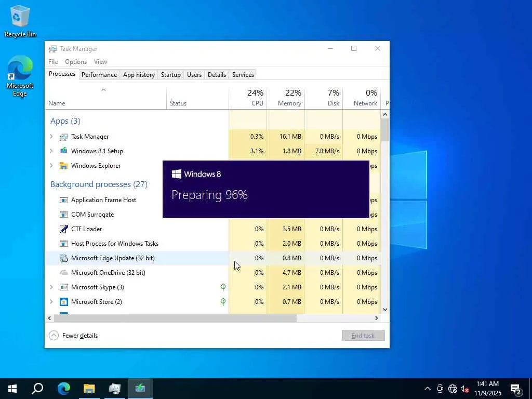Launch Microsoft Edge from the taskbar
Screen dimensions: 532x399
pyautogui.click(x=63, y=389)
